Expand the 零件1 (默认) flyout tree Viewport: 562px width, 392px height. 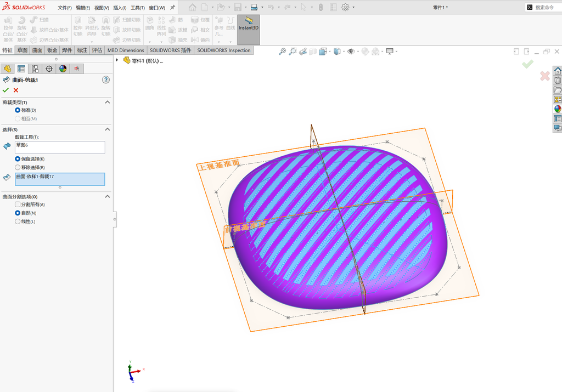(x=117, y=60)
